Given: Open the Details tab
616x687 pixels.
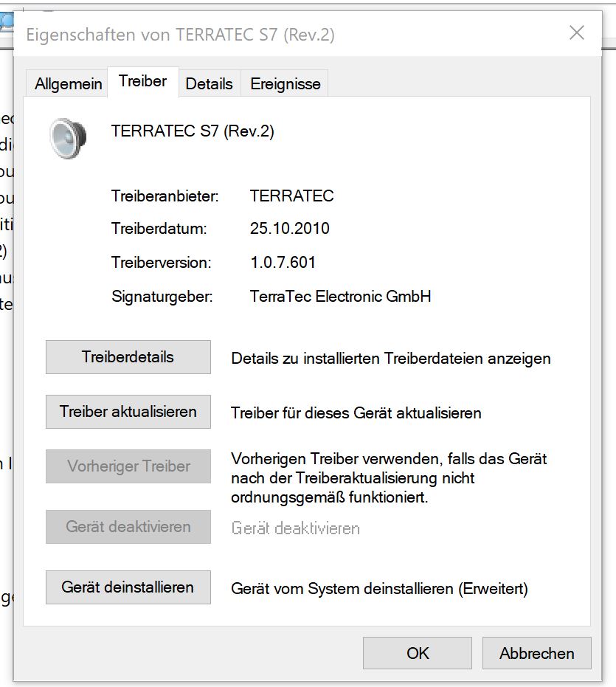Looking at the screenshot, I should 209,84.
